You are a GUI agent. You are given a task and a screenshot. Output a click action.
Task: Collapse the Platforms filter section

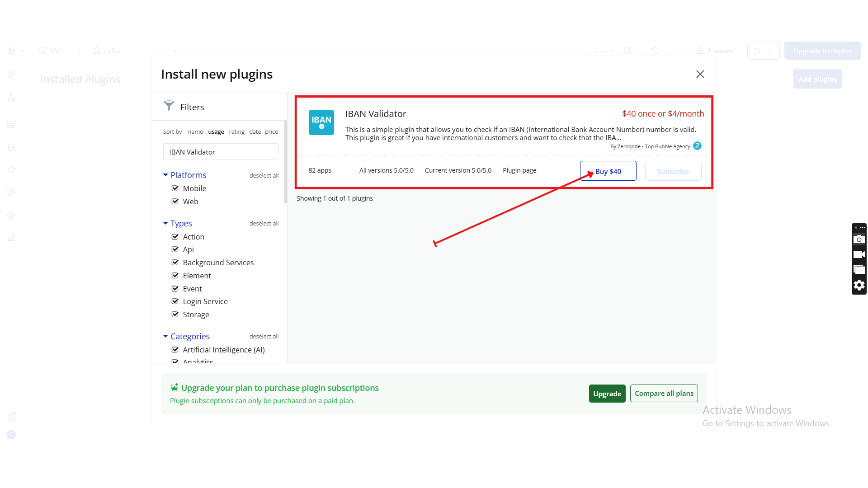pos(165,175)
